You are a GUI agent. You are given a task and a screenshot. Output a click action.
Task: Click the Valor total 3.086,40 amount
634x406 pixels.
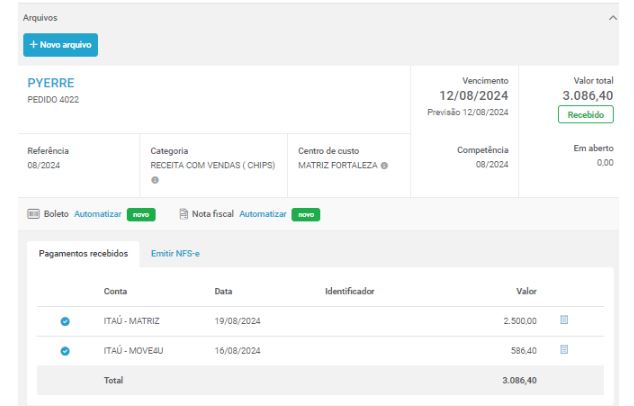point(588,96)
